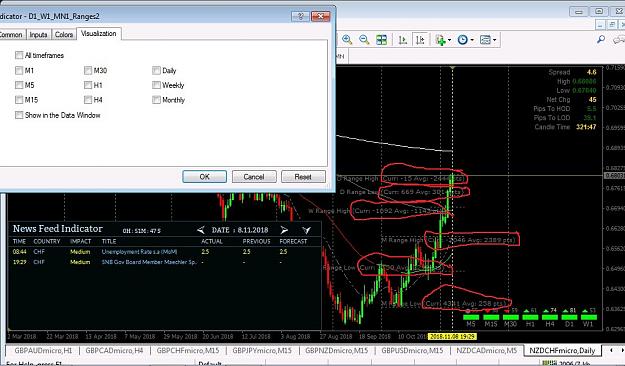Go to next news date arrow

[x=284, y=230]
